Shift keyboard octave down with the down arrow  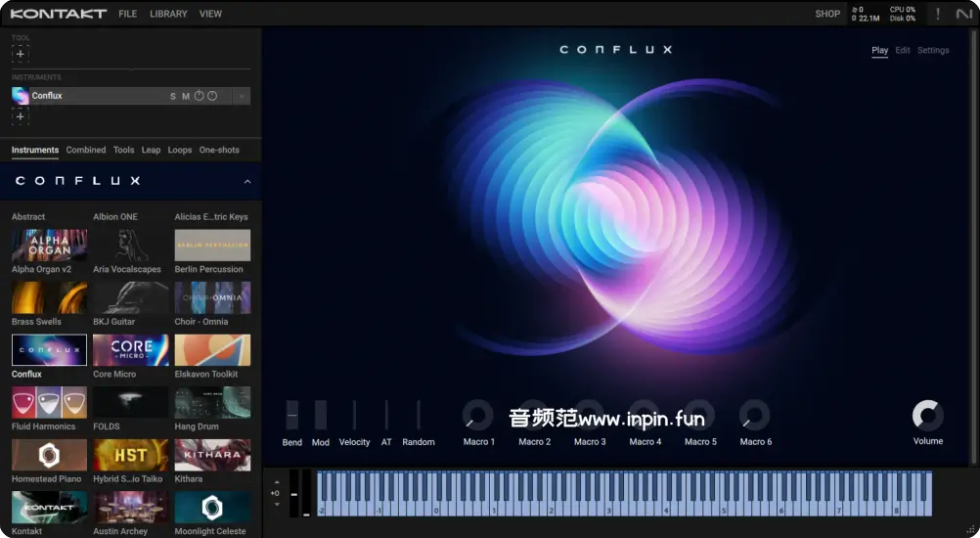[x=277, y=505]
